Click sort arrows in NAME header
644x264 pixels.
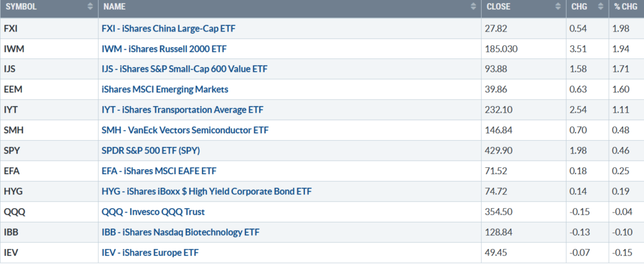point(473,7)
